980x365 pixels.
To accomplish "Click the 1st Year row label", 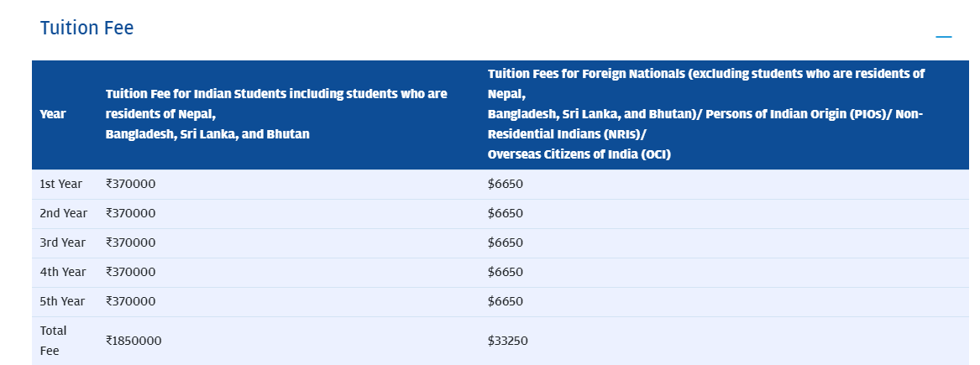I will (x=61, y=184).
